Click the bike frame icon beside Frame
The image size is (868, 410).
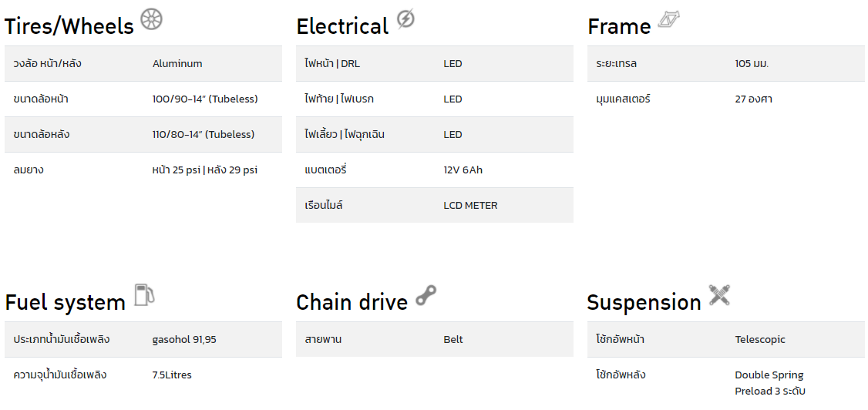[668, 21]
